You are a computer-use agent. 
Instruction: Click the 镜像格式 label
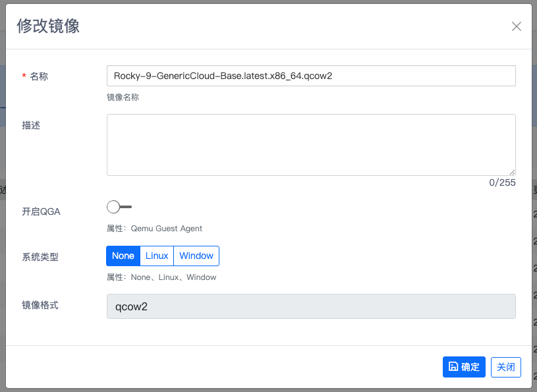point(40,305)
